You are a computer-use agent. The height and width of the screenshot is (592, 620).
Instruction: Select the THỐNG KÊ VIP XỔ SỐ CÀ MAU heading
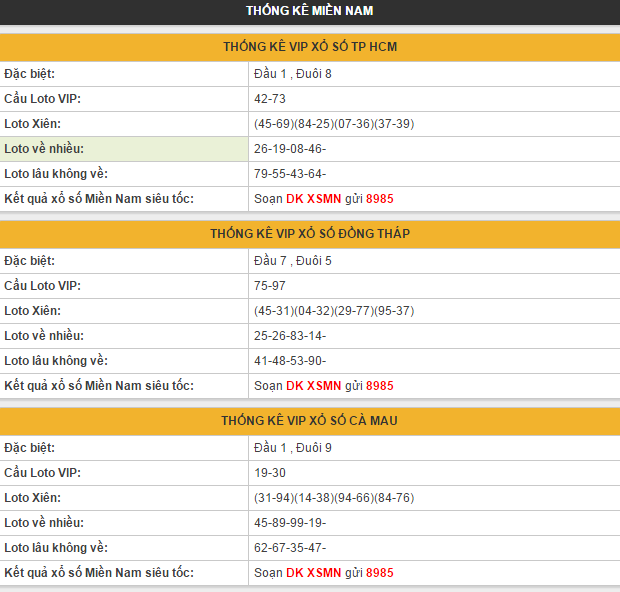pos(310,421)
